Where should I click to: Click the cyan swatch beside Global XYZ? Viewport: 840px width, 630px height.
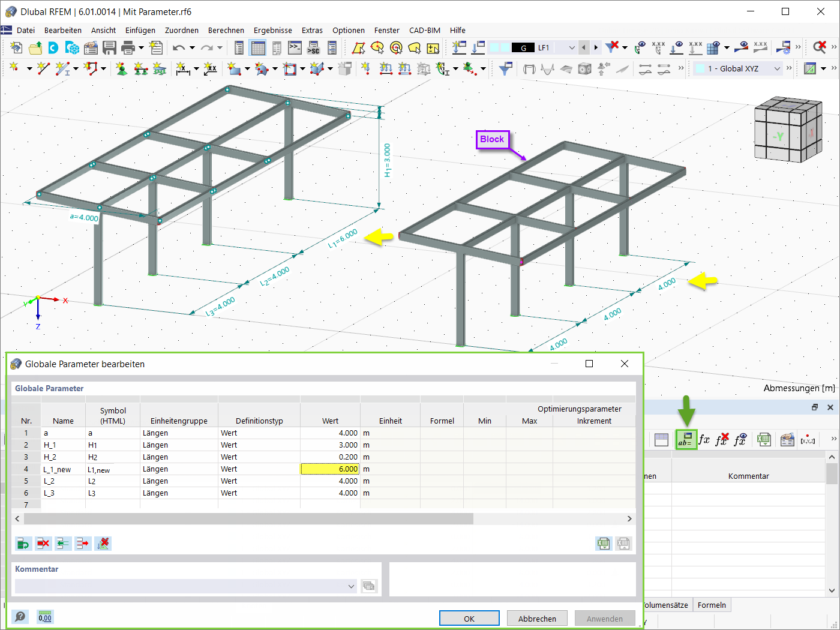700,68
